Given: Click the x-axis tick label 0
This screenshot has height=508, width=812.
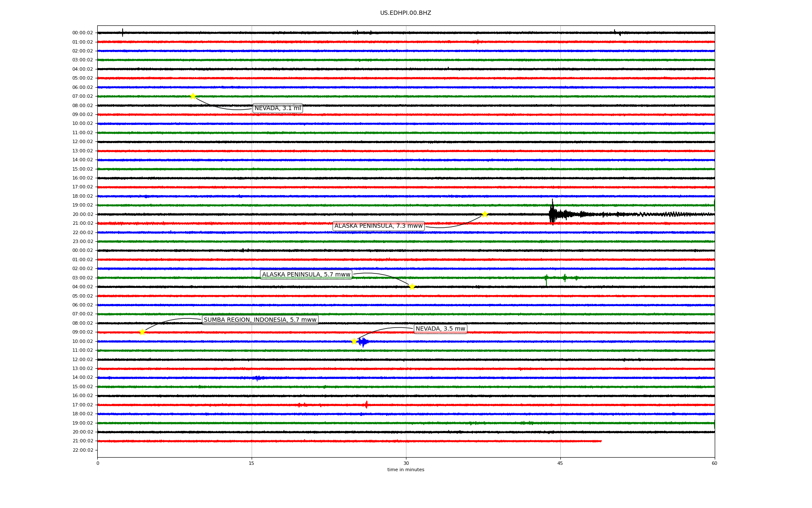Looking at the screenshot, I should 98,463.
